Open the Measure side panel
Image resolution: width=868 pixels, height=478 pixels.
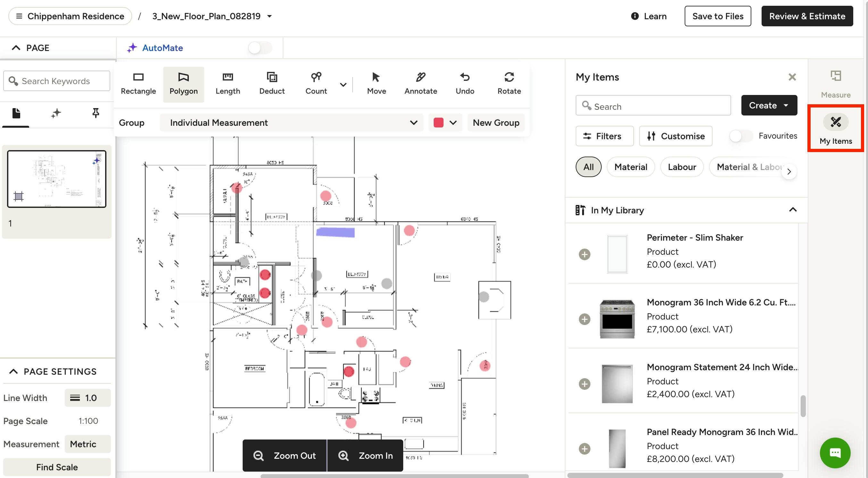pyautogui.click(x=836, y=84)
